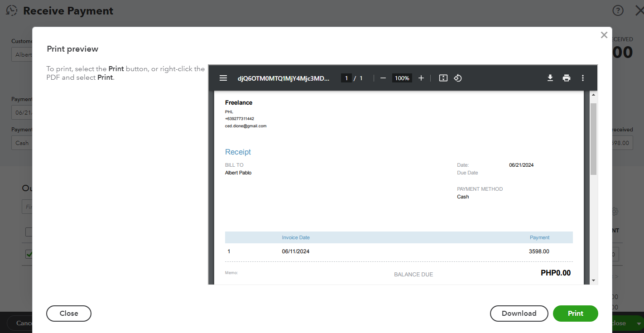This screenshot has width=644, height=333.
Task: Click the PDF toolbar download icon
Action: pos(550,78)
